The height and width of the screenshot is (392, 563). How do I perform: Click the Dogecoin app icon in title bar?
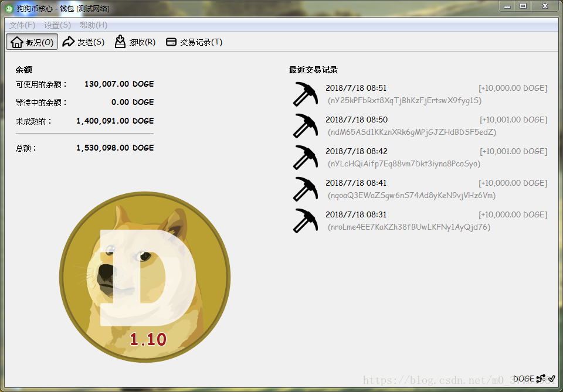(x=9, y=9)
